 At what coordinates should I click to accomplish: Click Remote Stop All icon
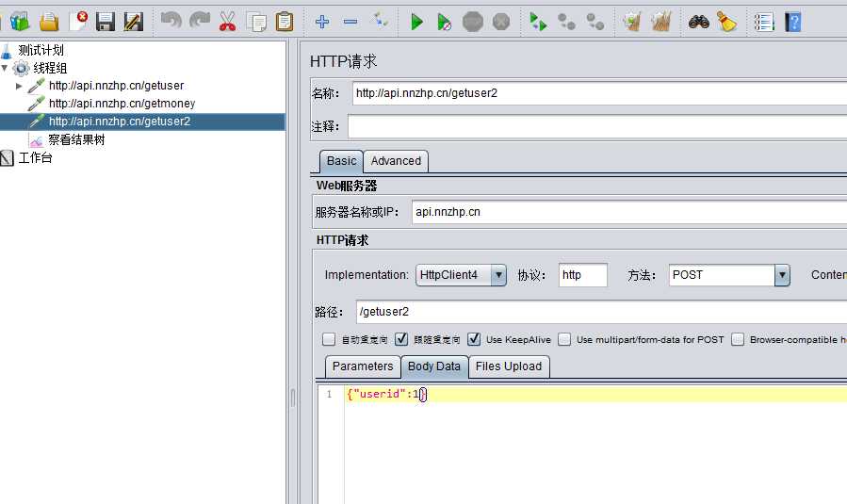point(566,22)
